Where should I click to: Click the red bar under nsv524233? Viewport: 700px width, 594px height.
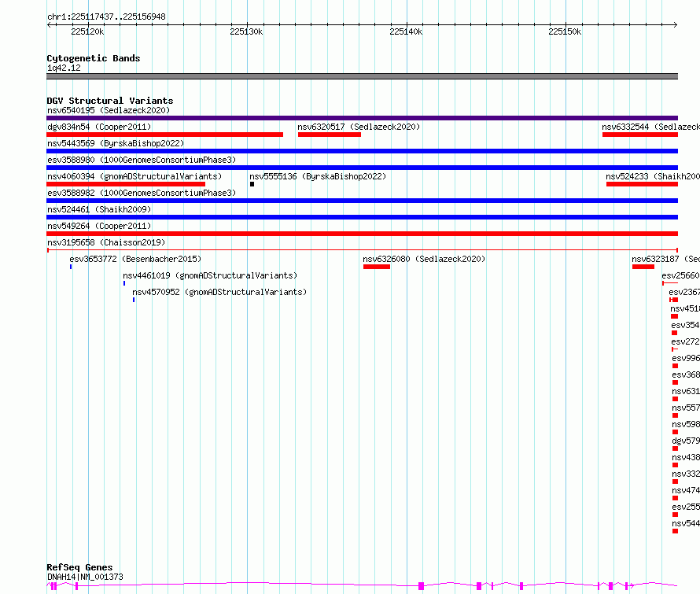point(642,184)
